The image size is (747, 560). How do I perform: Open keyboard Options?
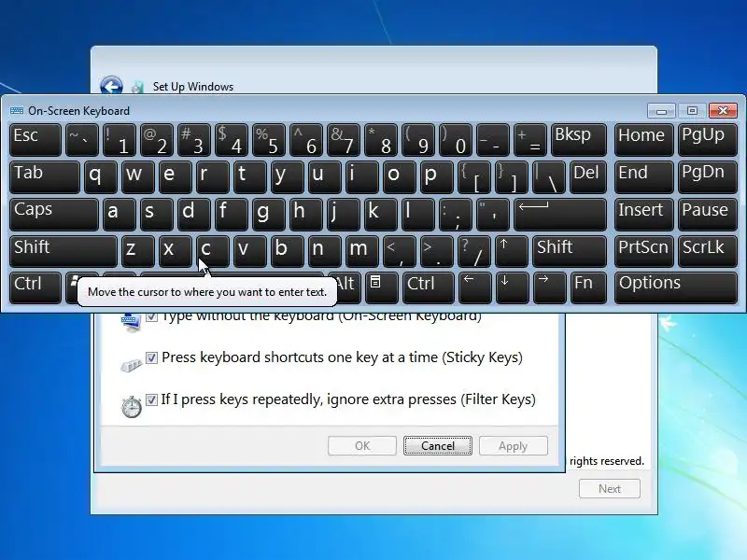[x=675, y=287]
